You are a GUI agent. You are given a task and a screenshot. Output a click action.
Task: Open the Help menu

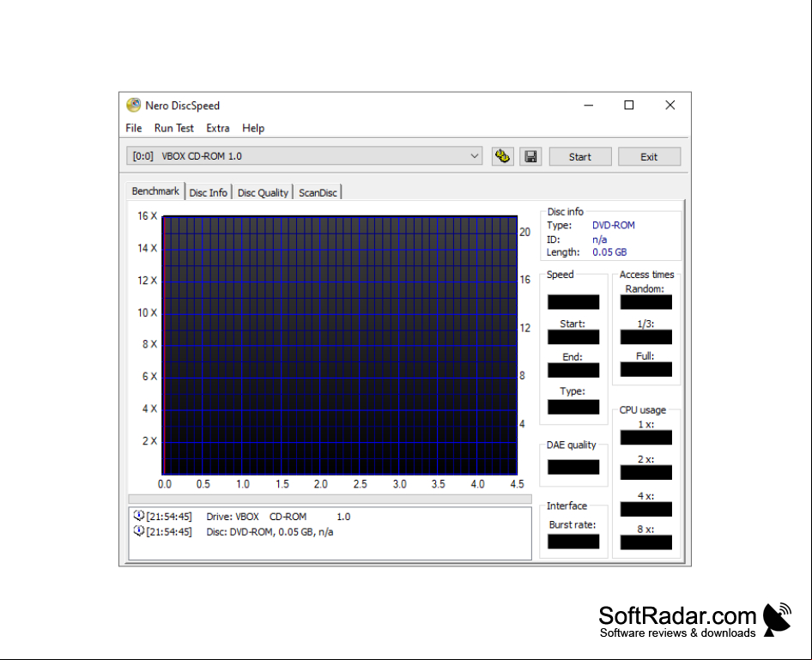253,128
